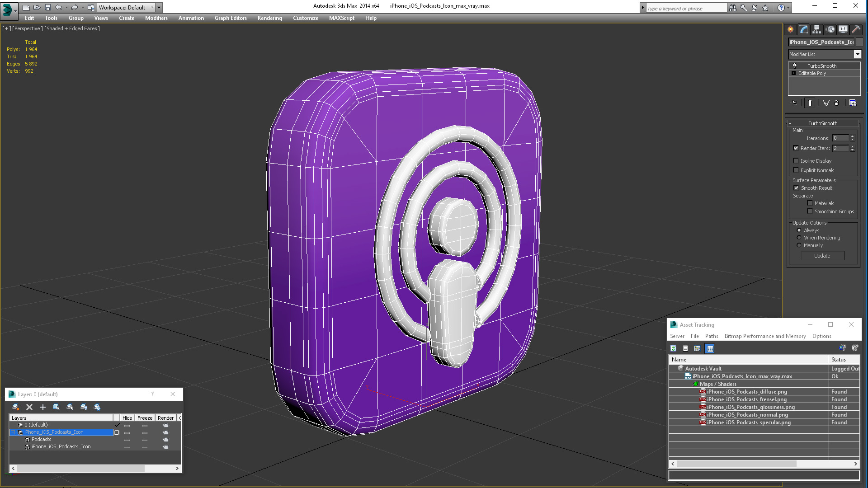Viewport: 868px width, 488px height.
Task: Toggle TurboSmooth modifier lightbulb on/off
Action: 794,66
